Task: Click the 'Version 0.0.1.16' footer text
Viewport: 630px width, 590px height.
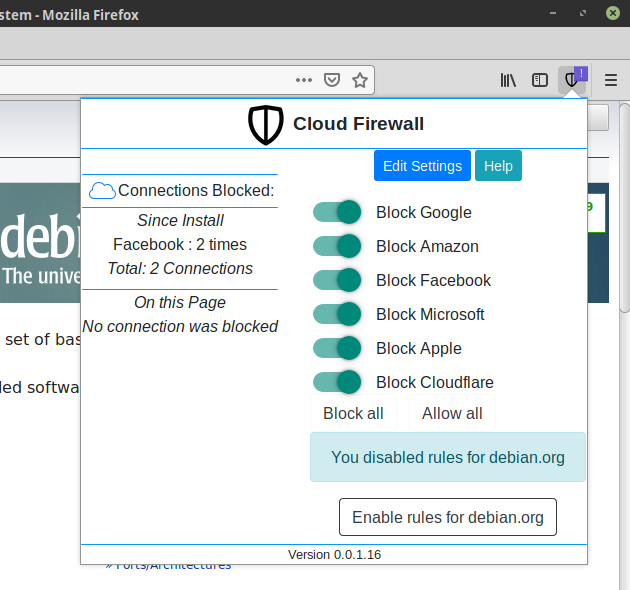Action: pos(334,555)
